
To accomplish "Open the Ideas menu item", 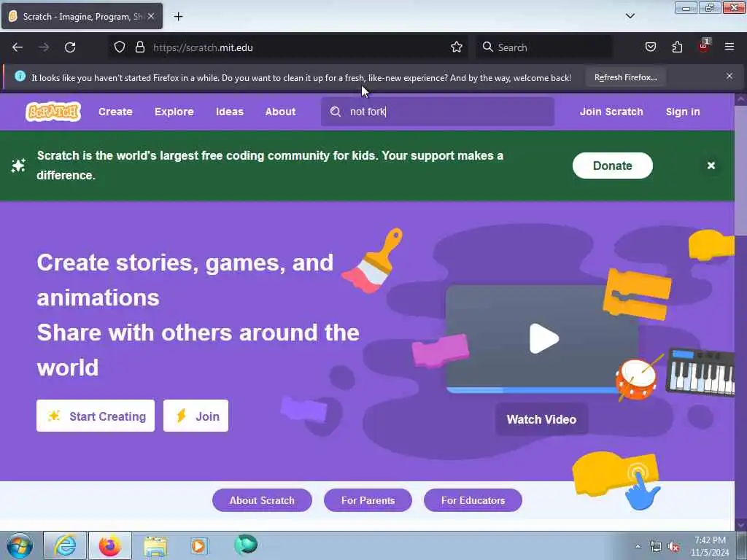I will pos(230,112).
